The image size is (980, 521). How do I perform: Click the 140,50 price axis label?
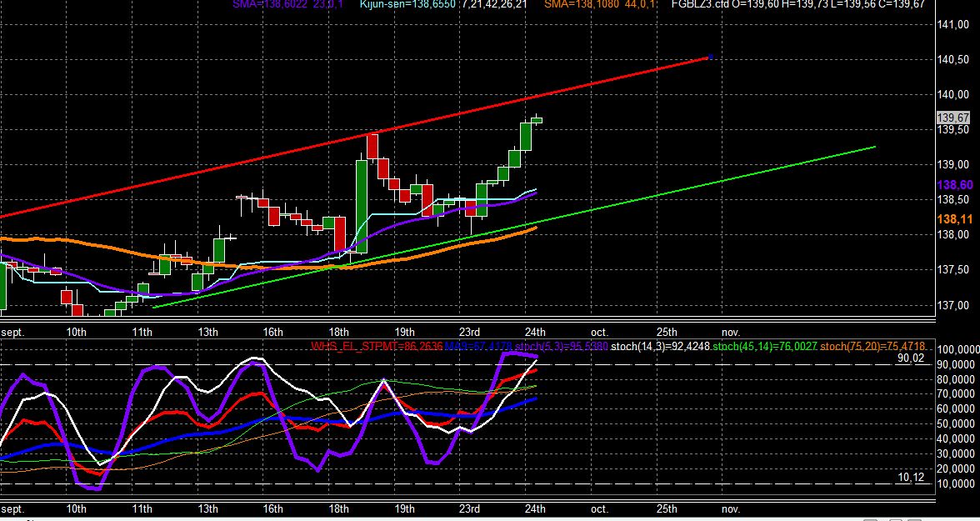[x=953, y=59]
